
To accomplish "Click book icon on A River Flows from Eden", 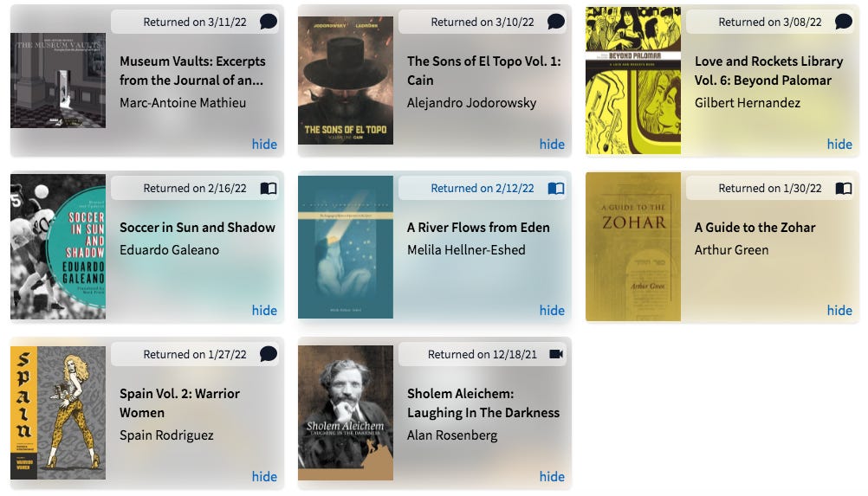I will pos(556,189).
